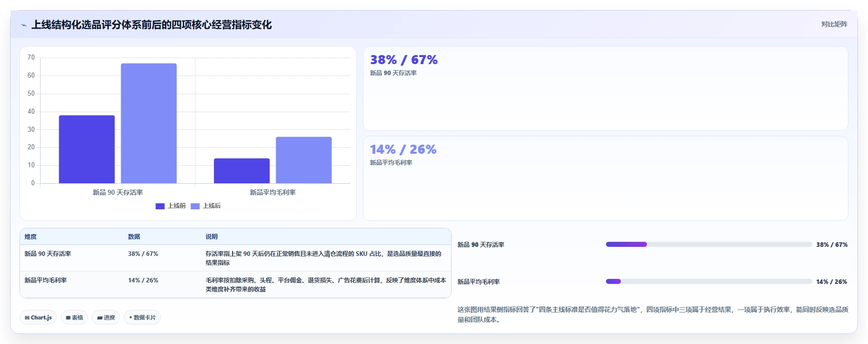Click the 14% / 26% progress value label

coord(832,282)
